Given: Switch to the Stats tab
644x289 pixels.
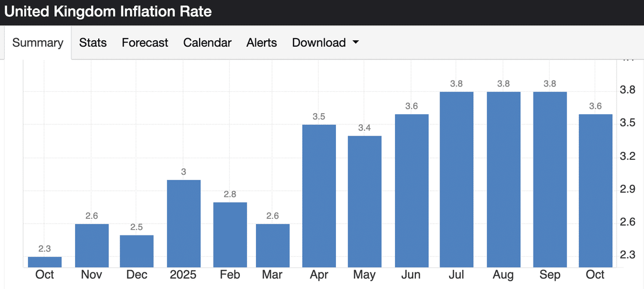Looking at the screenshot, I should click(x=93, y=43).
